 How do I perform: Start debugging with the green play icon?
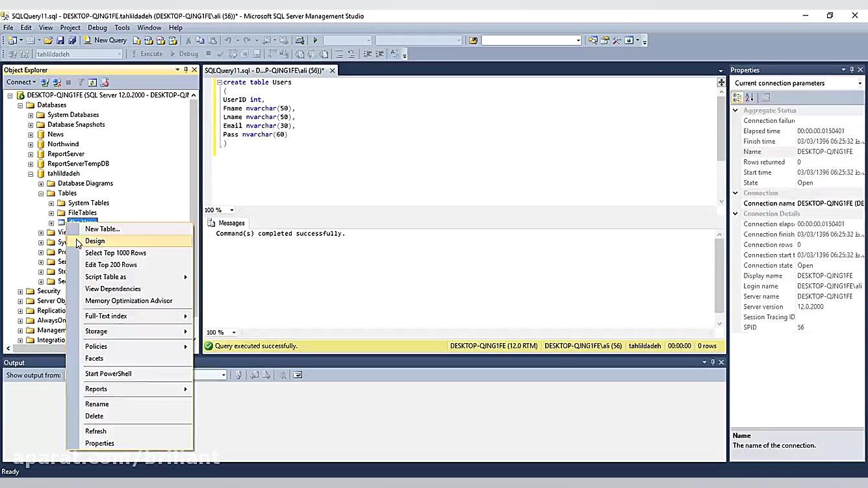click(315, 40)
